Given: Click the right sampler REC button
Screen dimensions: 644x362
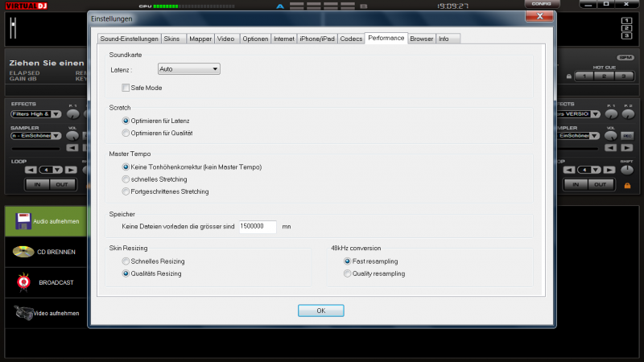Looking at the screenshot, I should point(627,136).
